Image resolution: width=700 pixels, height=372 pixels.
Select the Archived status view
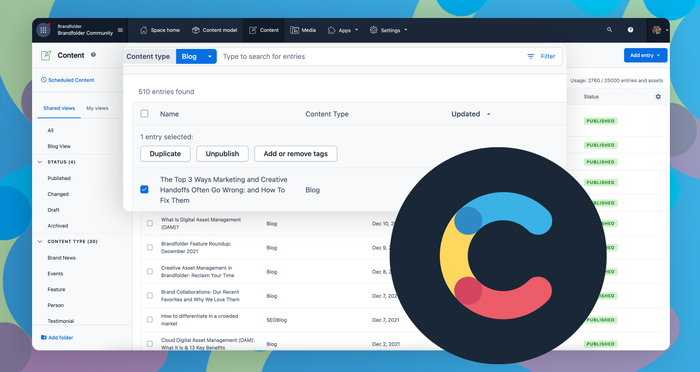[58, 226]
